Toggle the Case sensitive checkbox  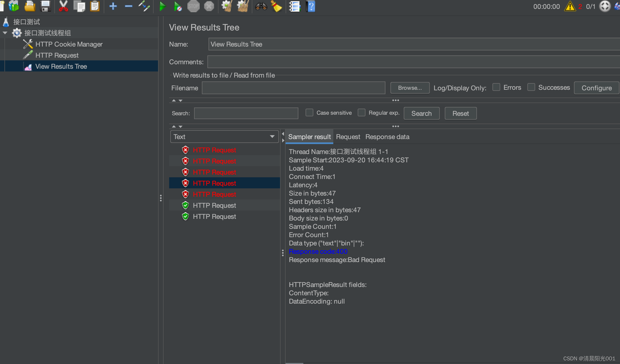309,113
